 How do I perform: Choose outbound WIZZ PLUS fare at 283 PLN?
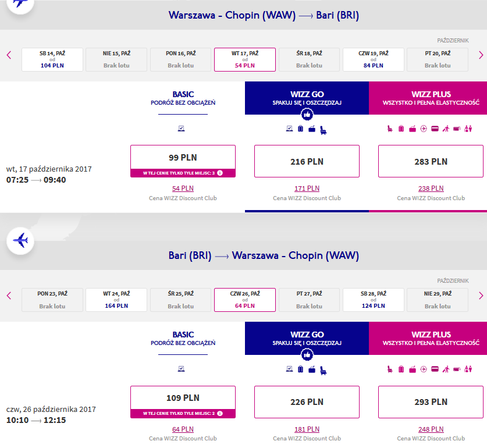tap(431, 161)
